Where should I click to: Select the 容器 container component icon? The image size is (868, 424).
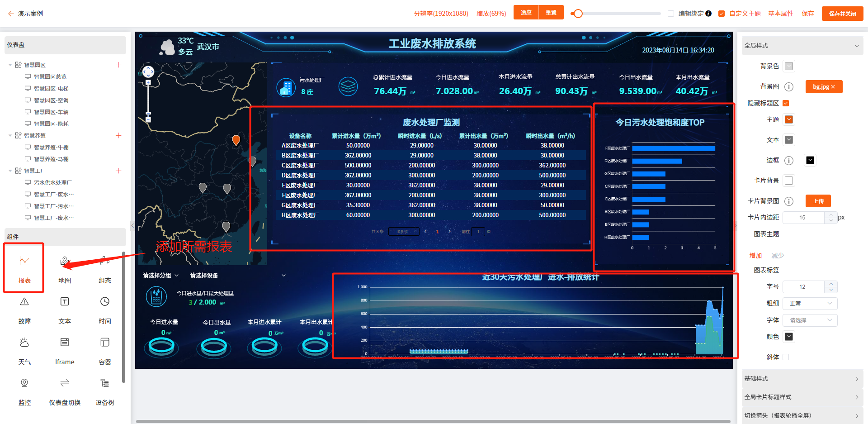[x=105, y=342]
